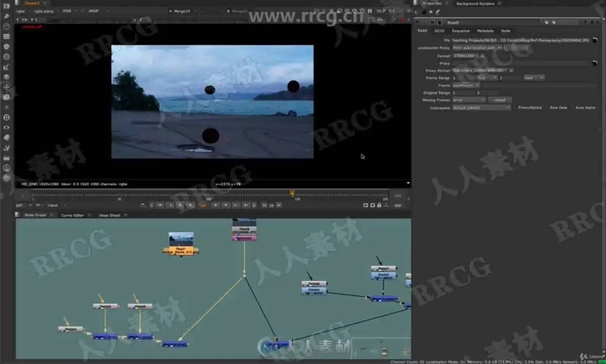606x364 pixels.
Task: Click the pause icon in Viewer toolbar
Action: point(370,11)
